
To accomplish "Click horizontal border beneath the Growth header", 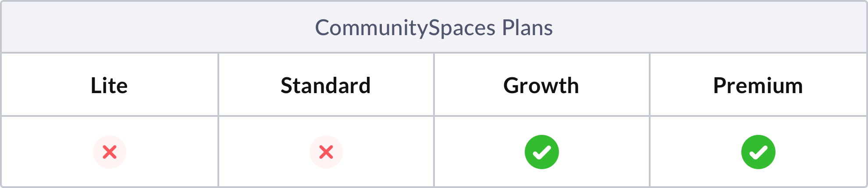I will [542, 116].
